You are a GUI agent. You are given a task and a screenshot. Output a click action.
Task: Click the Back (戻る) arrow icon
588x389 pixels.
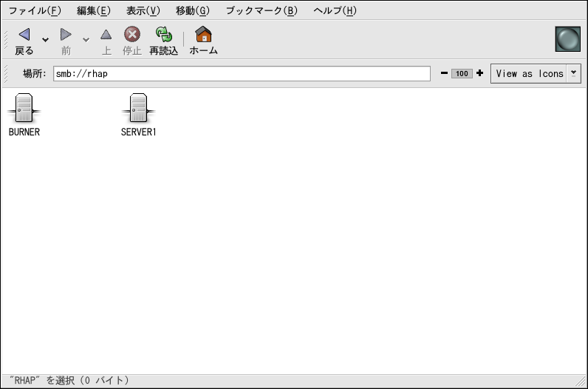[24, 35]
